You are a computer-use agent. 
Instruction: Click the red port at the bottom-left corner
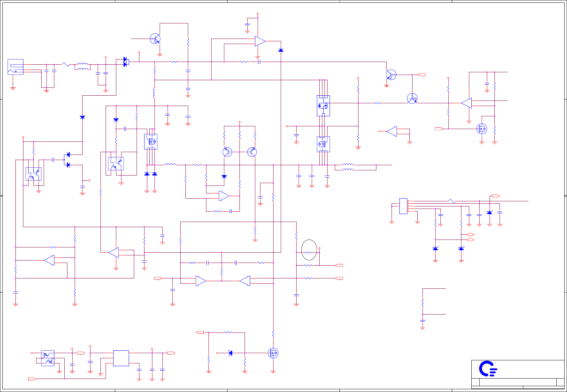(32, 379)
